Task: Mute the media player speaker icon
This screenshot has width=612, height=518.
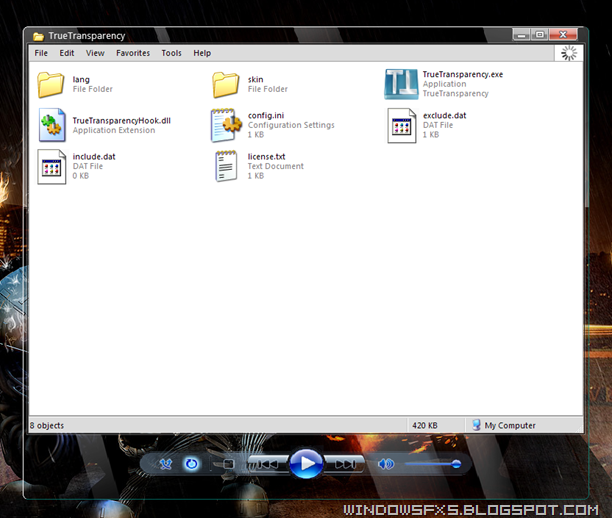Action: pos(386,464)
